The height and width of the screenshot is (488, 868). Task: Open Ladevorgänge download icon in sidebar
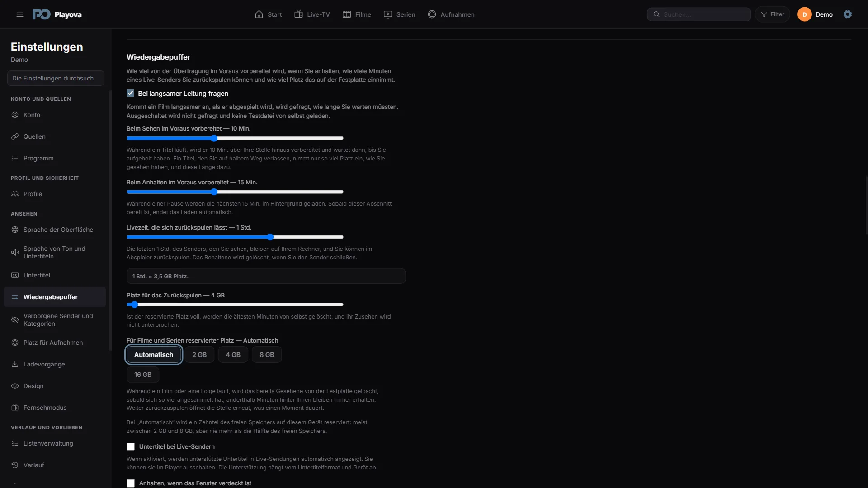(15, 364)
